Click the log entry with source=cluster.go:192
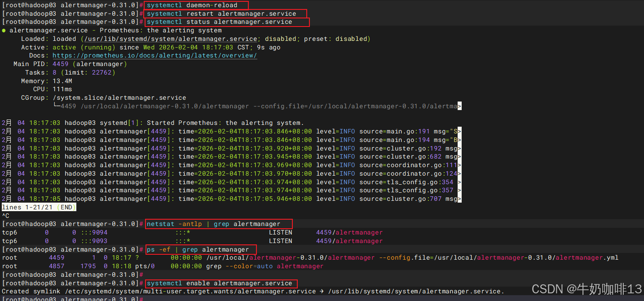The image size is (644, 301). (231, 148)
